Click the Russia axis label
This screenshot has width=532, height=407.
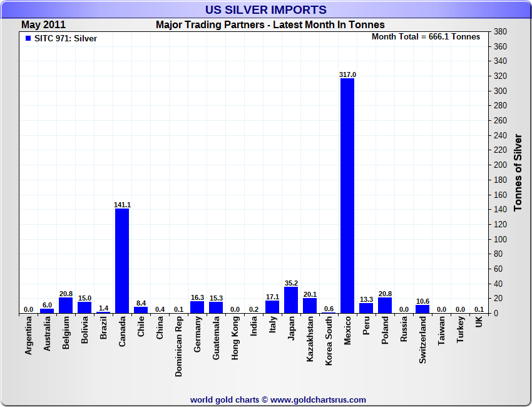point(404,329)
